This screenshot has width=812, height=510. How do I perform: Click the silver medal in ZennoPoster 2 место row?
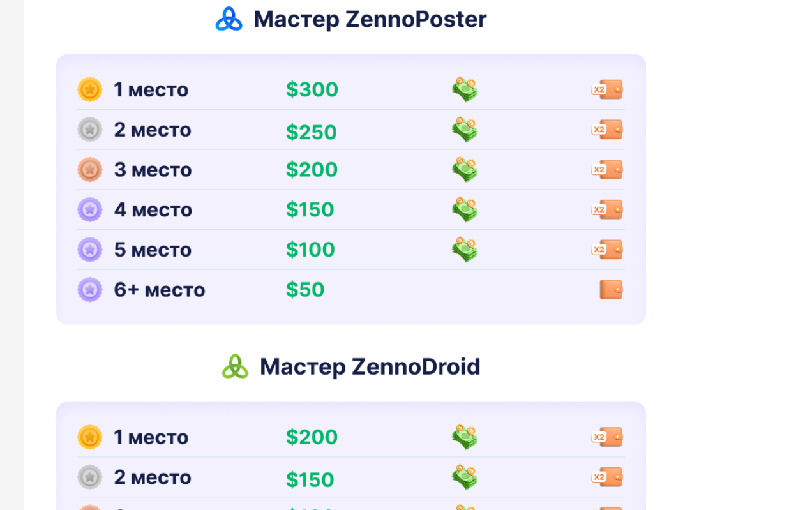(x=90, y=130)
